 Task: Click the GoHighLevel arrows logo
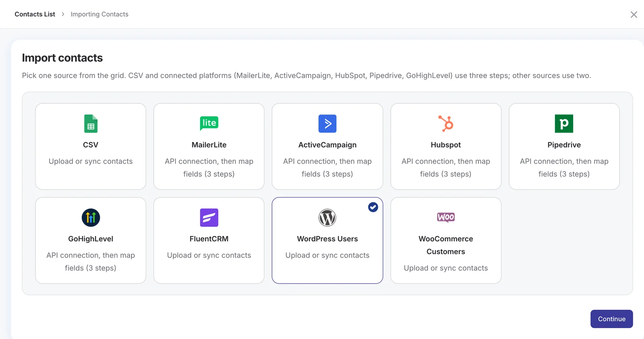point(91,218)
